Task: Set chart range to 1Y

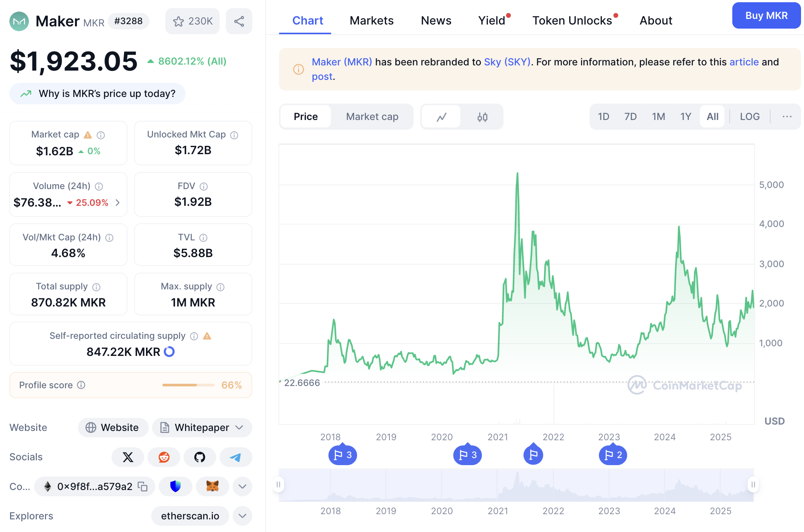Action: click(x=685, y=117)
